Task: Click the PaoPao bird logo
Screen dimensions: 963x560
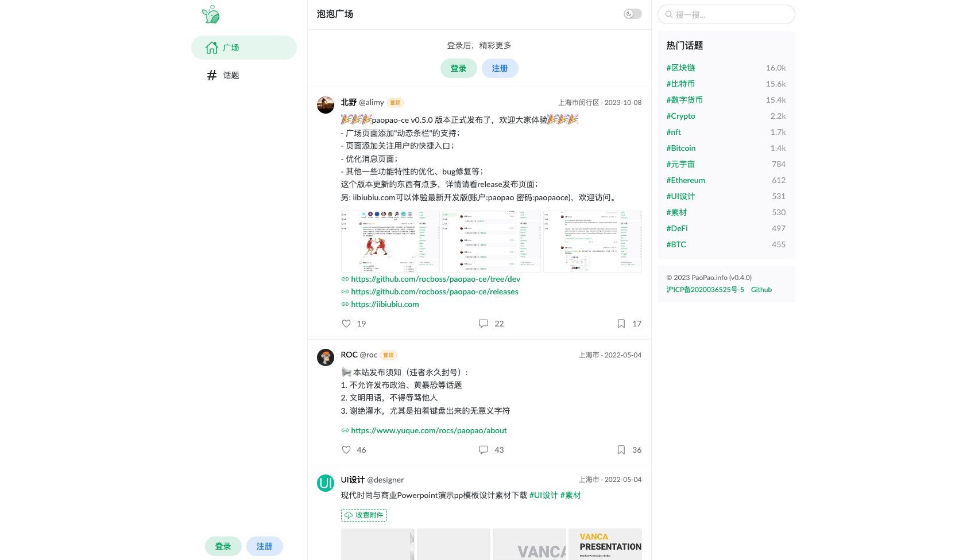Action: click(x=211, y=14)
